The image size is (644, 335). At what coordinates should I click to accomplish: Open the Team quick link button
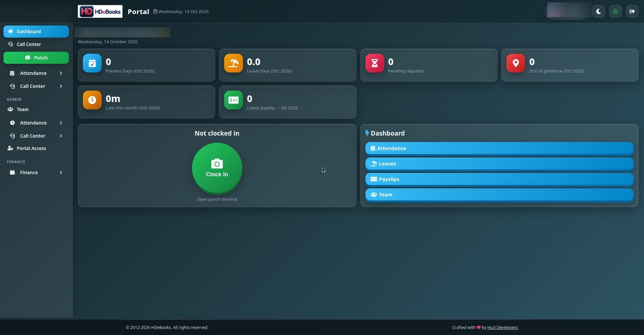499,194
